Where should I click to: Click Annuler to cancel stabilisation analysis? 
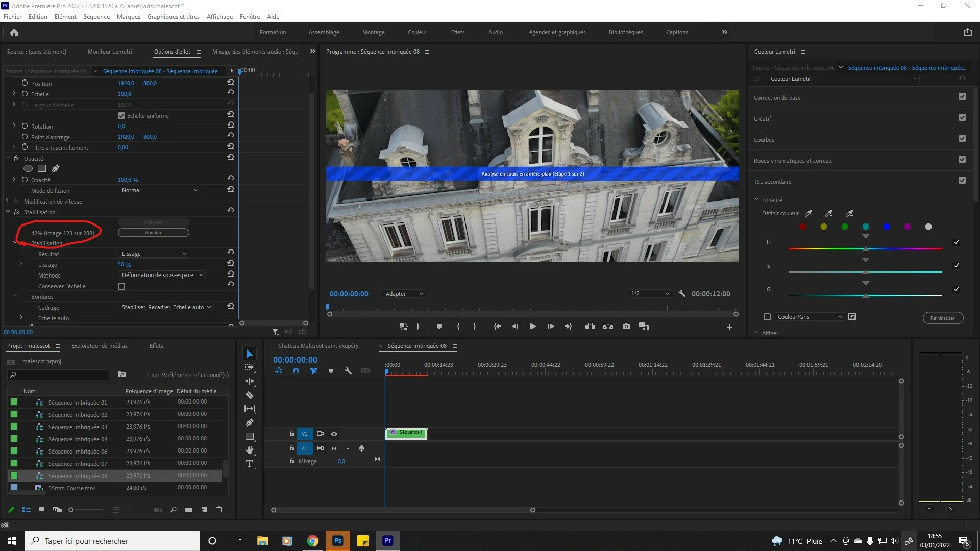(153, 233)
